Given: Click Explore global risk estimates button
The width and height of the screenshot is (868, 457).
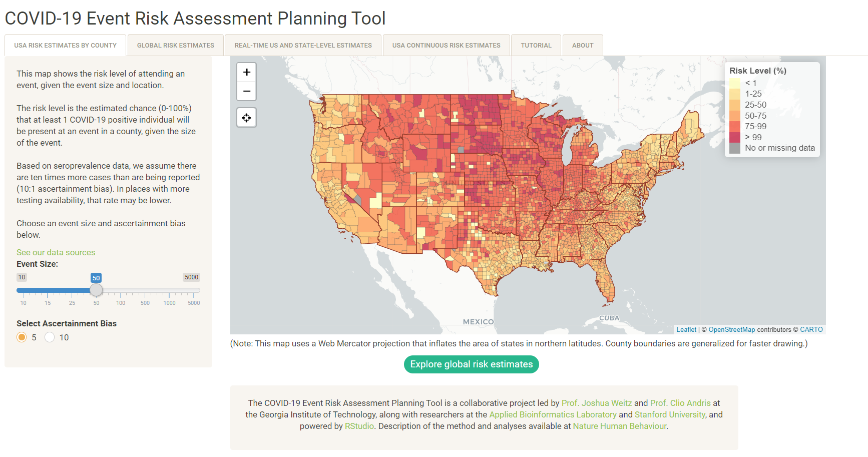Looking at the screenshot, I should (472, 364).
